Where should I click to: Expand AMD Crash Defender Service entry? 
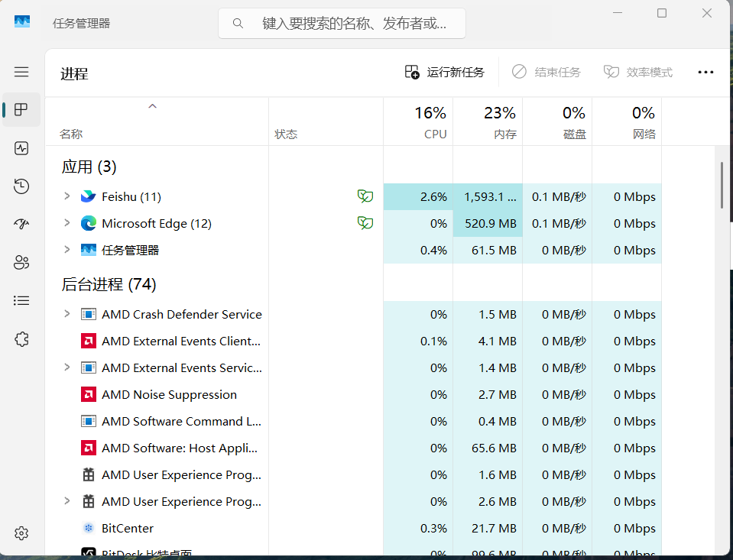[66, 314]
